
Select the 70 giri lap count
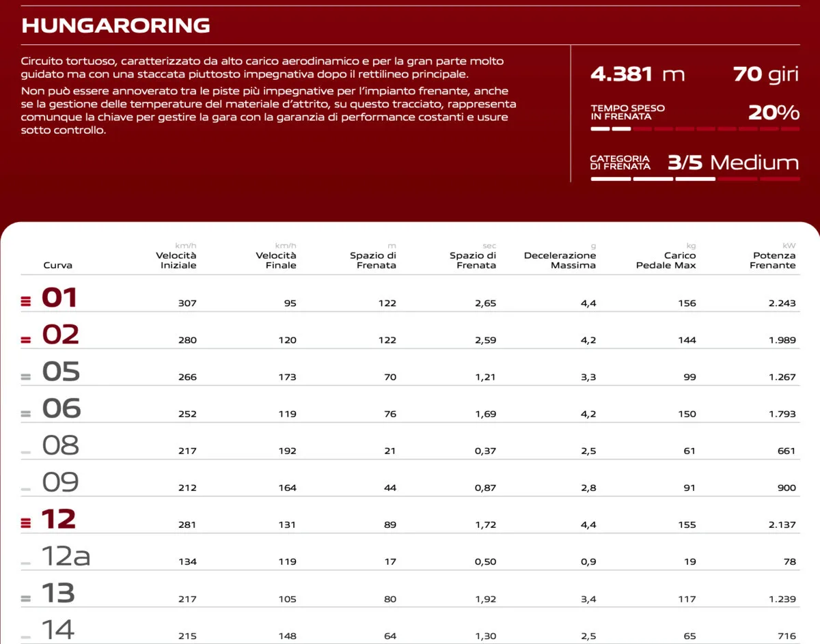(x=765, y=74)
